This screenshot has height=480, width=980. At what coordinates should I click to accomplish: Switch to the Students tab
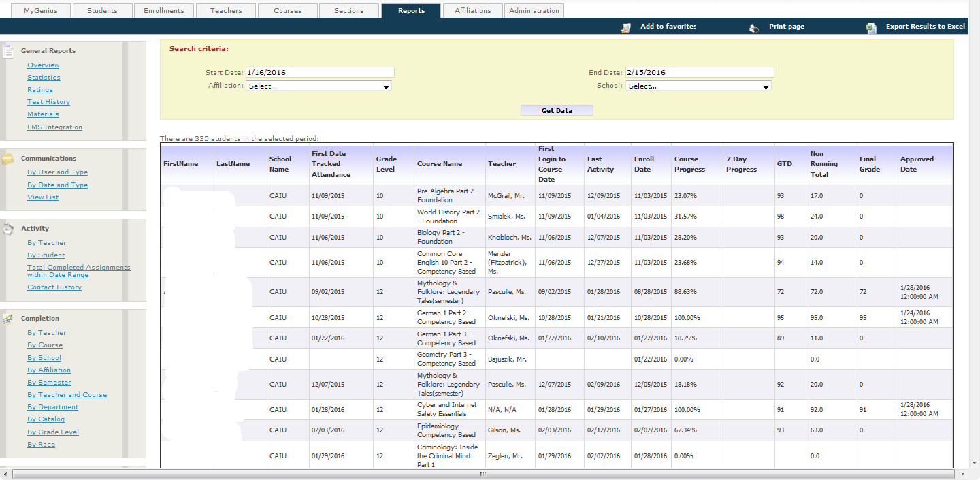tap(102, 10)
